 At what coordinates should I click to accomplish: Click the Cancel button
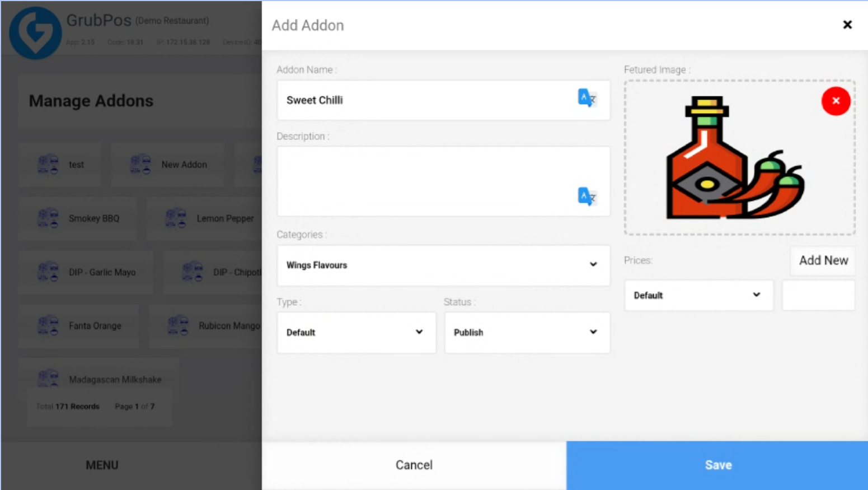tap(414, 465)
